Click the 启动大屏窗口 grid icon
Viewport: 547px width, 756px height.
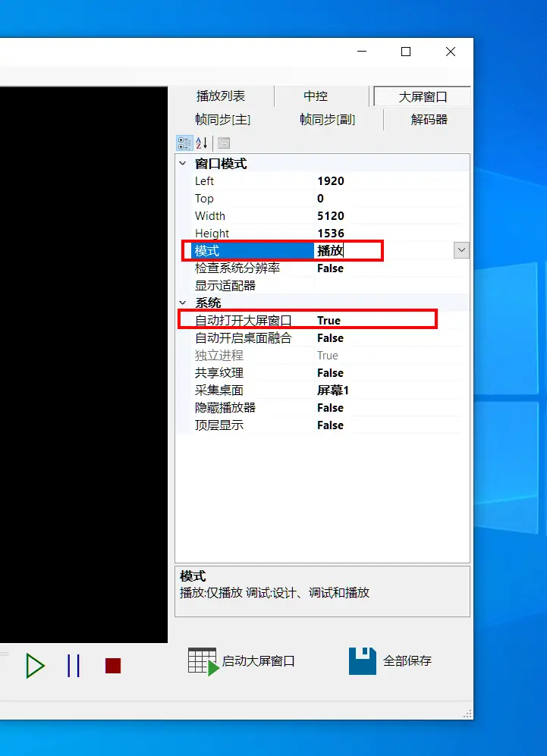coord(203,661)
